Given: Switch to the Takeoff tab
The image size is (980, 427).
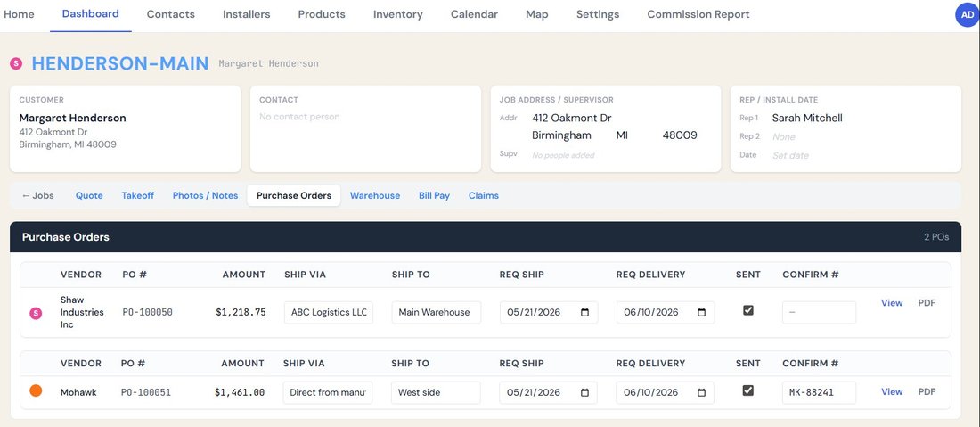Looking at the screenshot, I should [137, 196].
